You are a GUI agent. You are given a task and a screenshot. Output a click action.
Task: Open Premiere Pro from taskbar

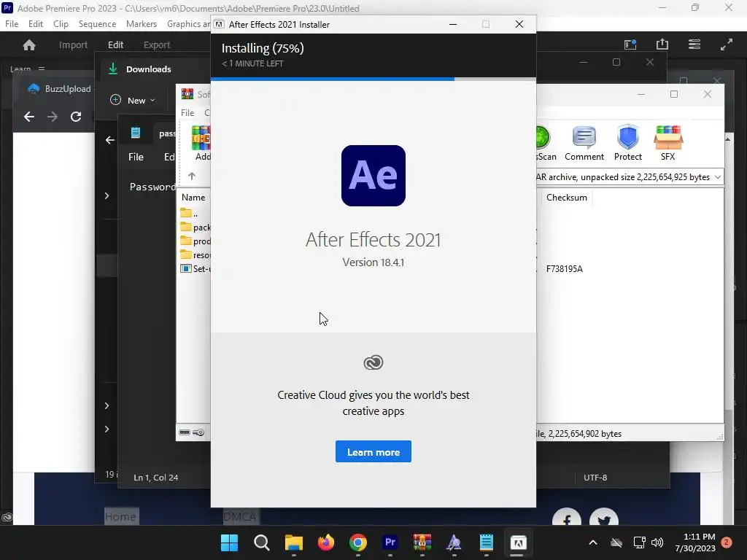tap(390, 542)
